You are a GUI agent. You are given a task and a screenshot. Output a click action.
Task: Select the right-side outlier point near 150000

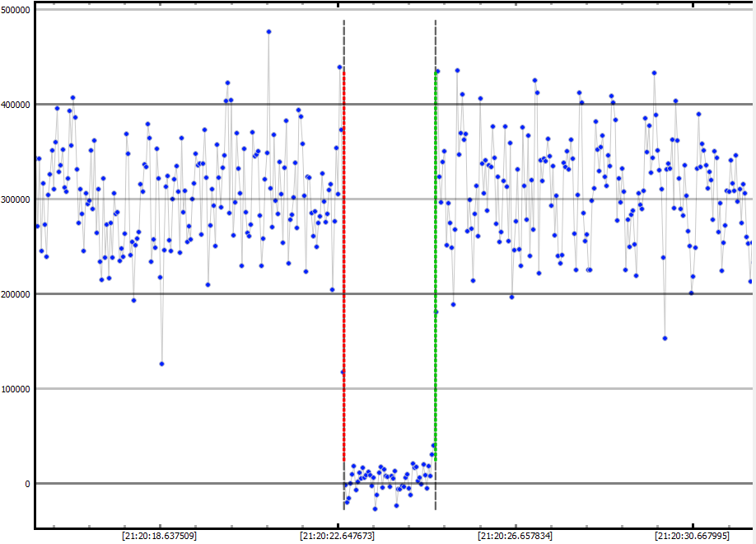tap(665, 338)
